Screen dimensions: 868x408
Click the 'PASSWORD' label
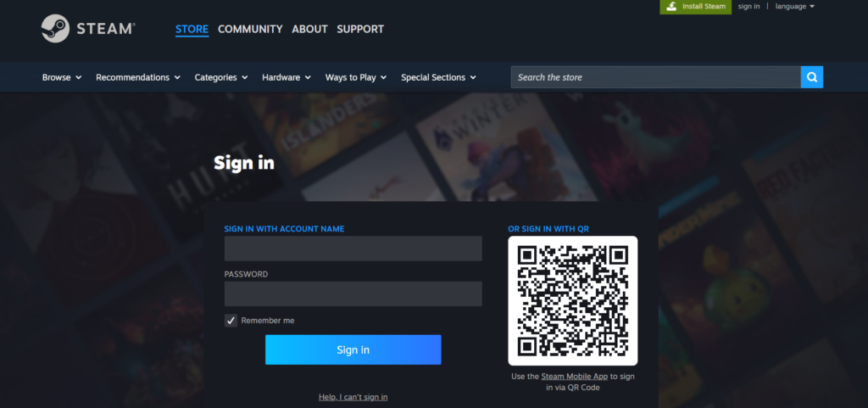click(247, 274)
